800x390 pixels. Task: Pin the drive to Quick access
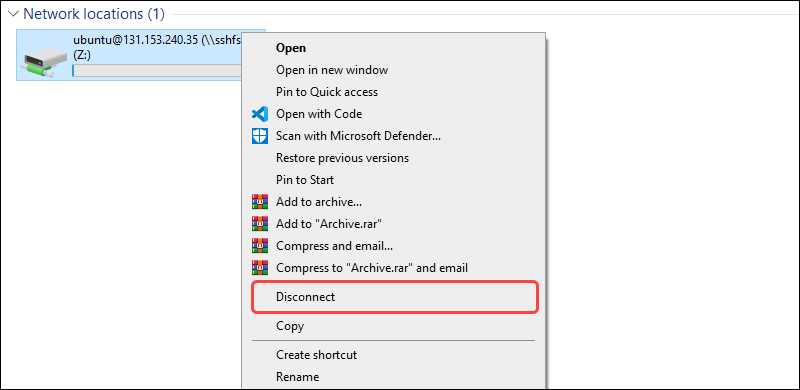[327, 92]
